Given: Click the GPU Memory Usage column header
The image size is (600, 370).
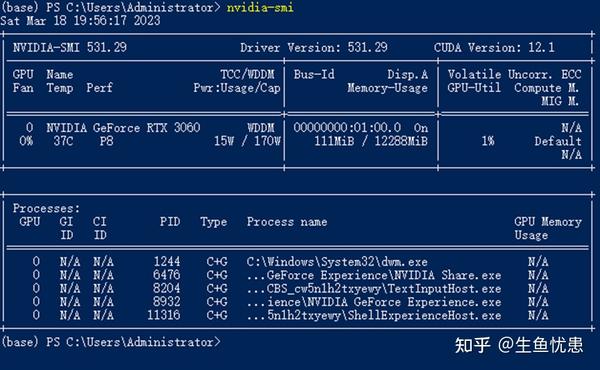Looking at the screenshot, I should point(548,228).
